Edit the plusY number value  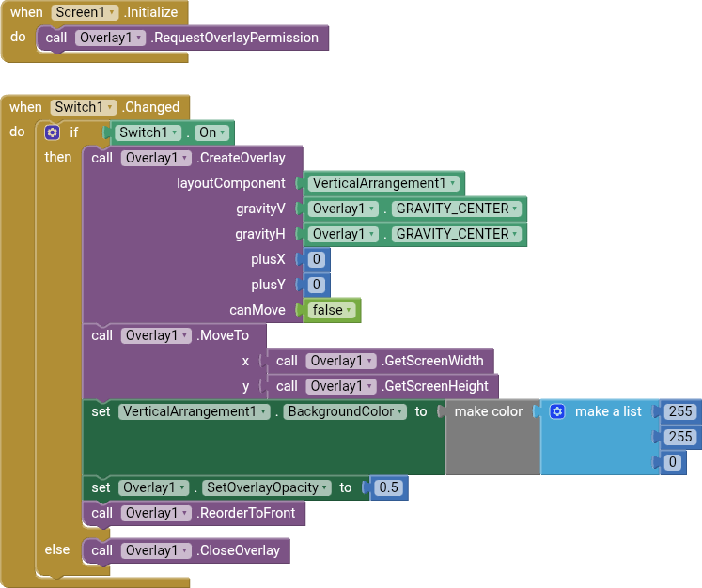click(x=316, y=285)
